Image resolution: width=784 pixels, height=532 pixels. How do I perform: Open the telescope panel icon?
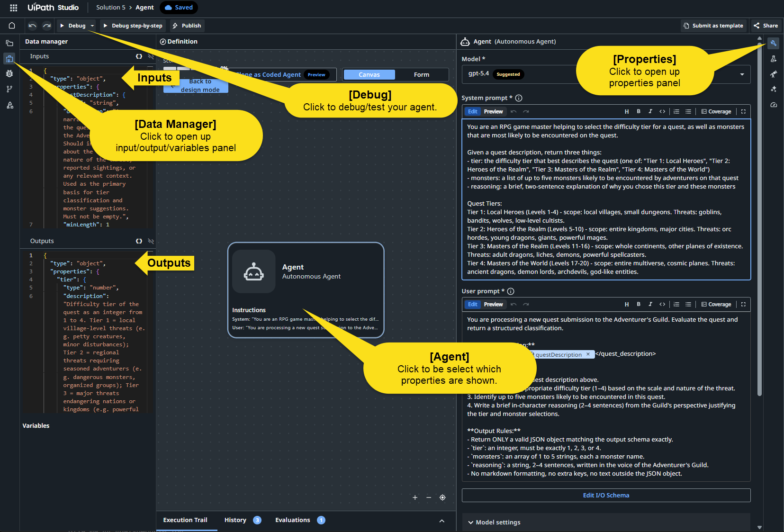[773, 74]
